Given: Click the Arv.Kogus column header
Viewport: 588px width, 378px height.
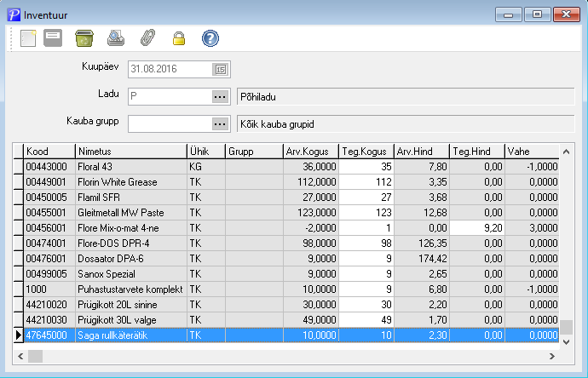Looking at the screenshot, I should pyautogui.click(x=311, y=152).
